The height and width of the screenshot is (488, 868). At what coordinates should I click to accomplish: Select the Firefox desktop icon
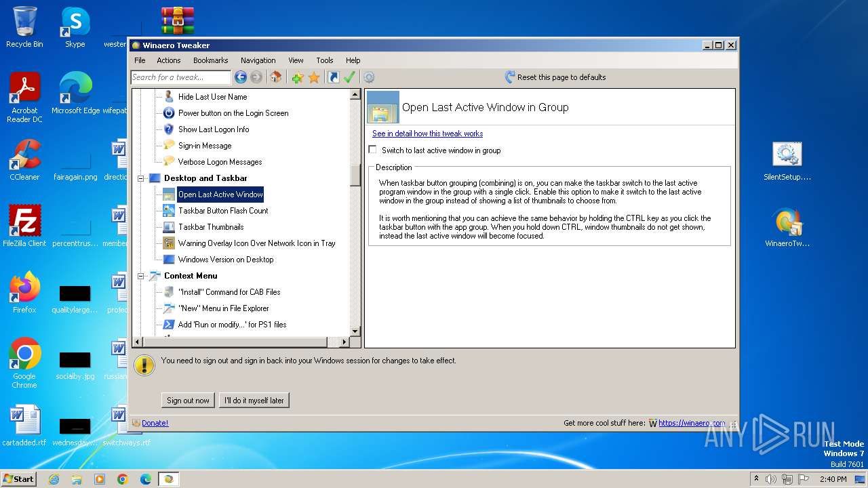click(24, 292)
